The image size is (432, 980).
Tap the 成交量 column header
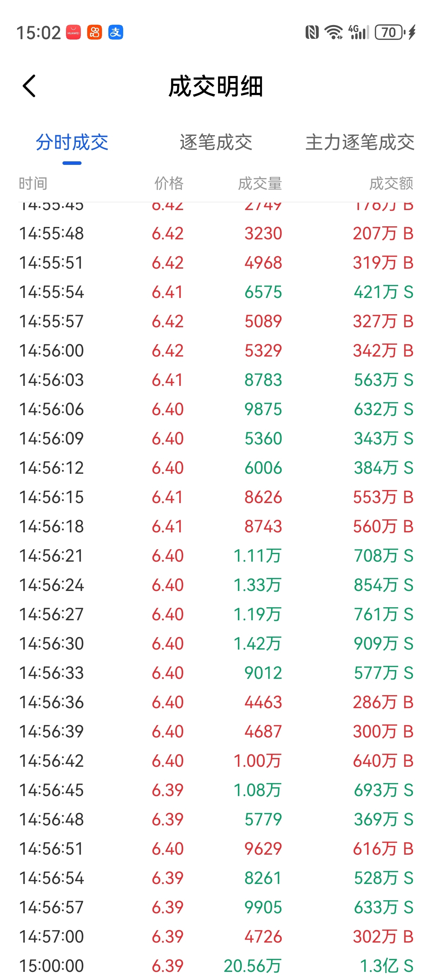point(260,184)
